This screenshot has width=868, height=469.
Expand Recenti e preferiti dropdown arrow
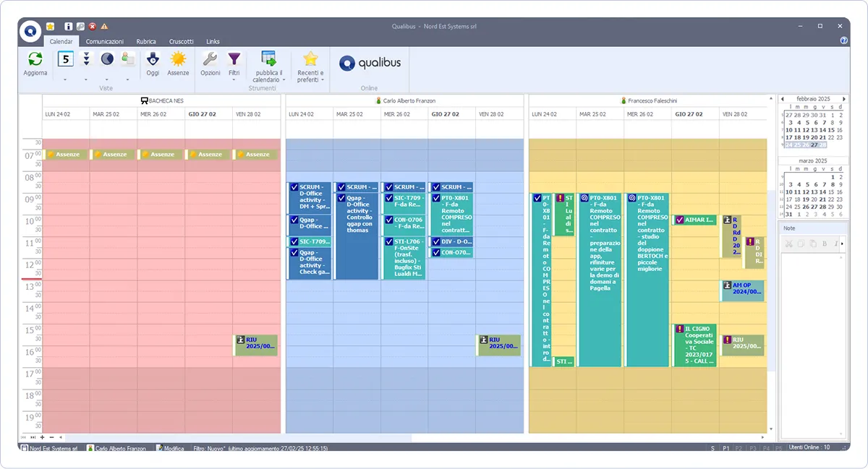pyautogui.click(x=322, y=79)
